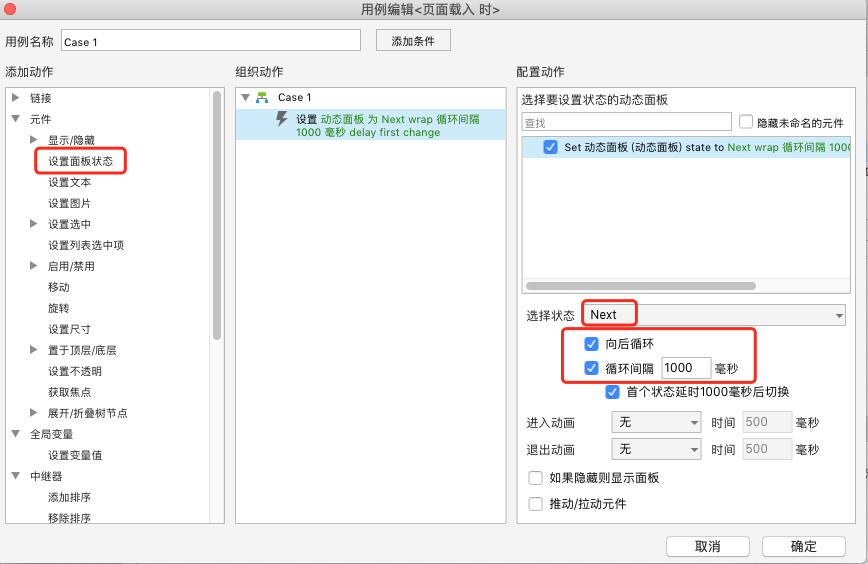Click the 进入动画 时间 500 field
This screenshot has height=564, width=868.
pos(767,422)
